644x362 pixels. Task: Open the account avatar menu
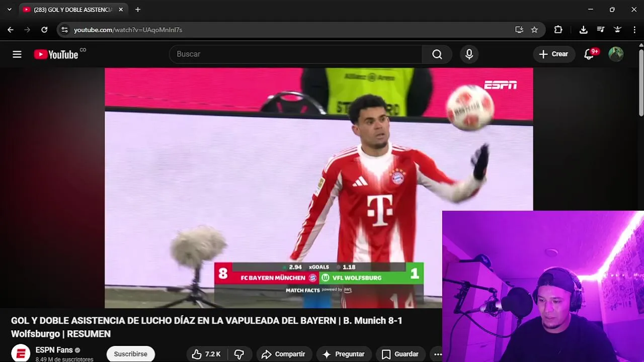pos(616,54)
